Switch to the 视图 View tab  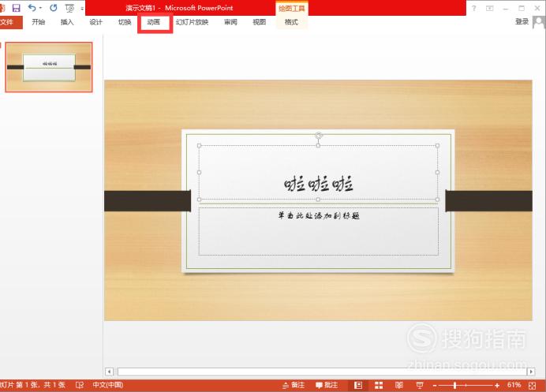[x=259, y=22]
